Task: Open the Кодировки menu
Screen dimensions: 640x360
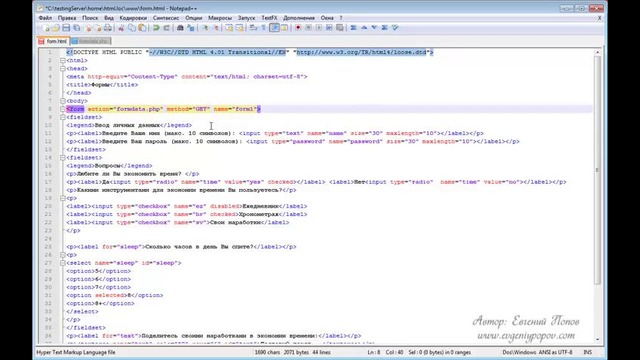Action: point(133,18)
